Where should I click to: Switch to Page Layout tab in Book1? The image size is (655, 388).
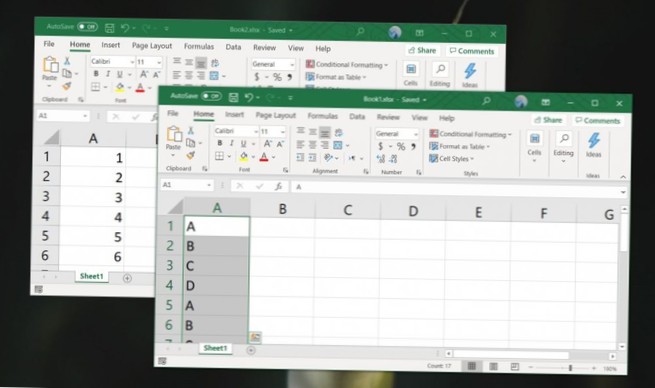(x=276, y=115)
